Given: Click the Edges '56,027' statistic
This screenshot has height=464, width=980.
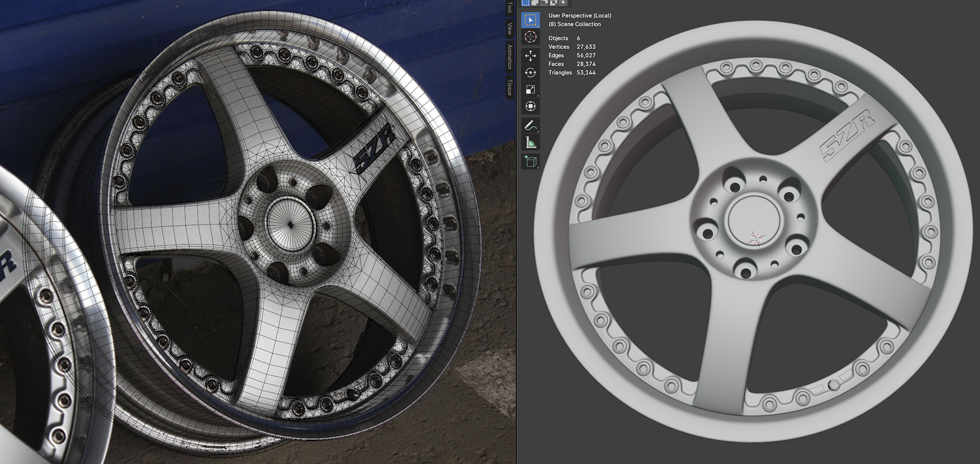Looking at the screenshot, I should (x=586, y=56).
